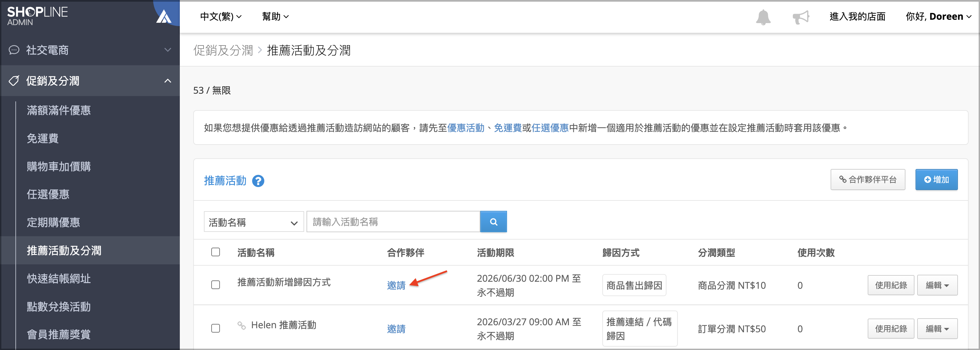The height and width of the screenshot is (350, 980).
Task: Open 免運費 in the sidebar menu
Action: pos(42,138)
